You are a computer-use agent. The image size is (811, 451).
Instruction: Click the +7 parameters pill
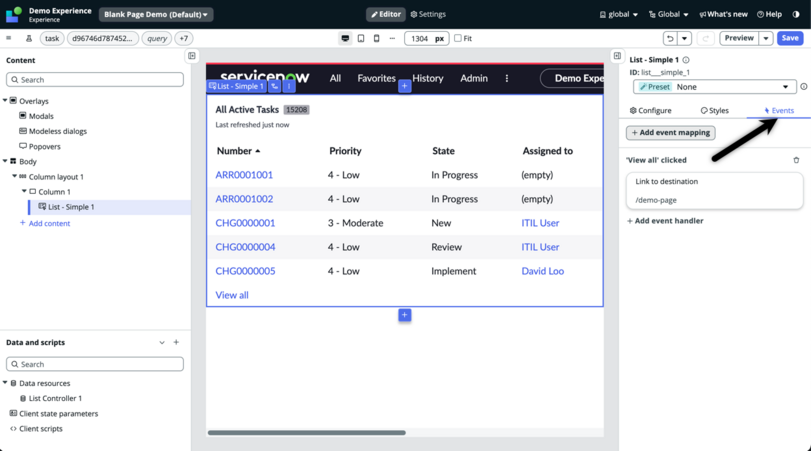pos(184,38)
